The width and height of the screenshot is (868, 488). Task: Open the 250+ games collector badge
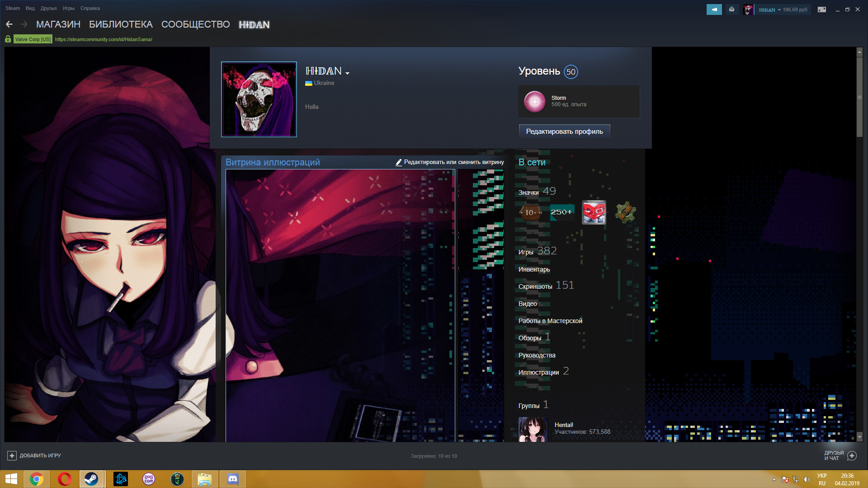click(x=562, y=212)
